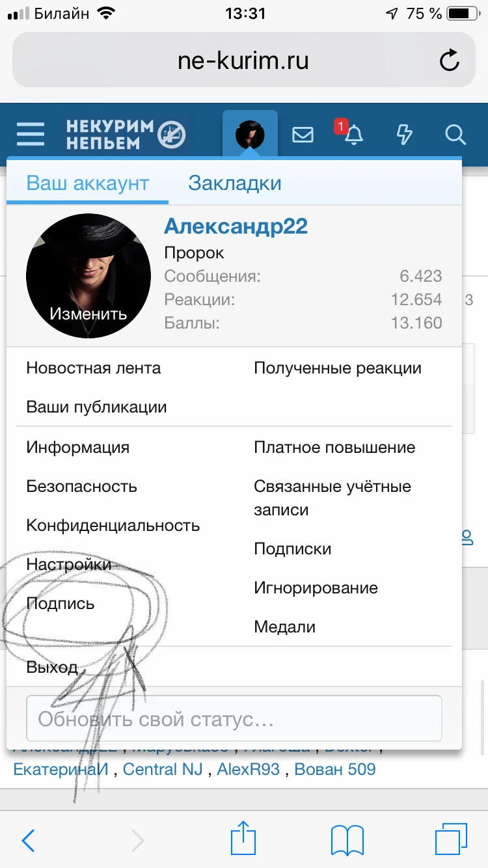488x868 pixels.
Task: Tap Изменить on the profile avatar
Action: (x=88, y=313)
